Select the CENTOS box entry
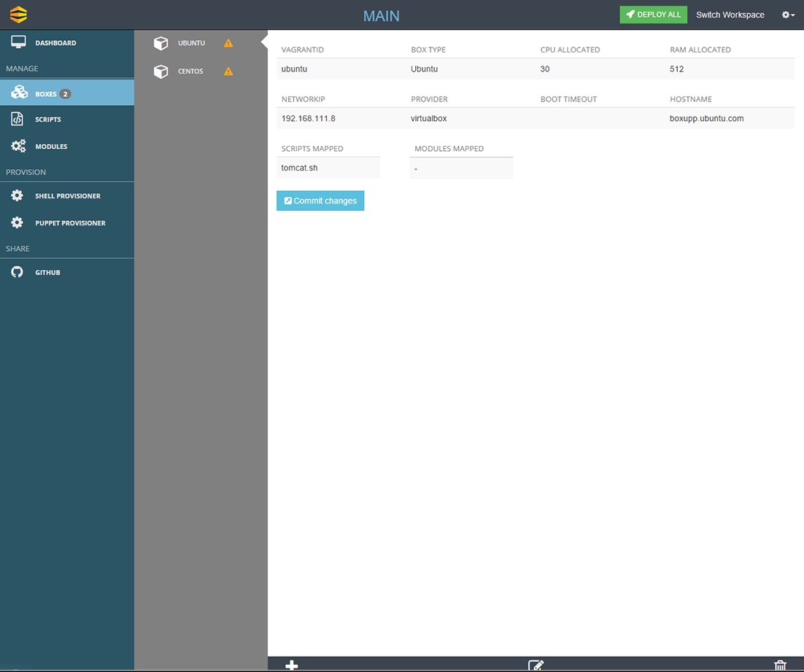 click(x=190, y=71)
